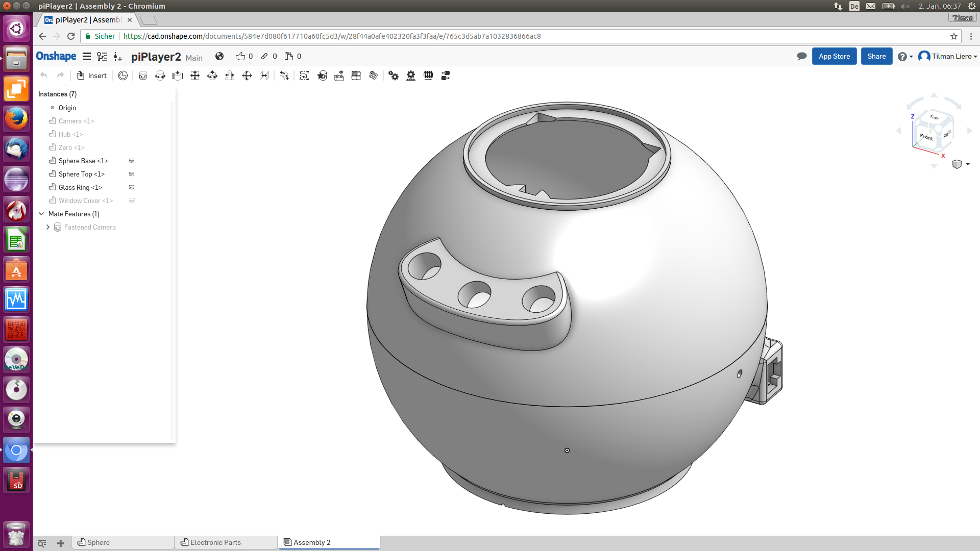Select the Planar mate tool
The height and width of the screenshot is (551, 980).
coord(195,76)
